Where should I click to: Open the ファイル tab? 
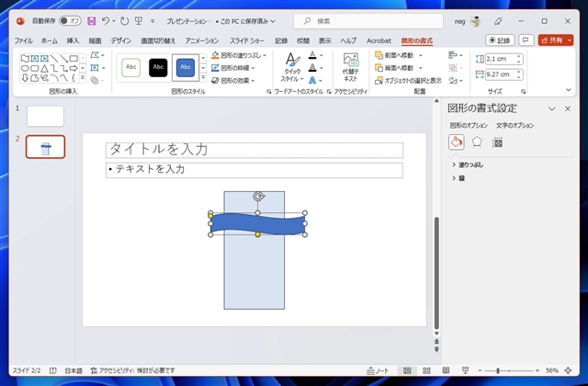tap(23, 40)
